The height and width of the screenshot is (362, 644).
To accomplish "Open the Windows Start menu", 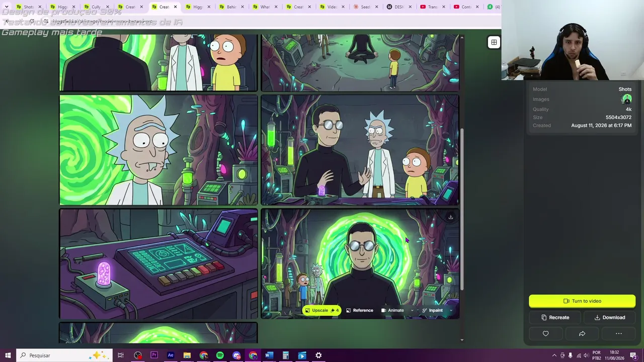I will coord(8,355).
